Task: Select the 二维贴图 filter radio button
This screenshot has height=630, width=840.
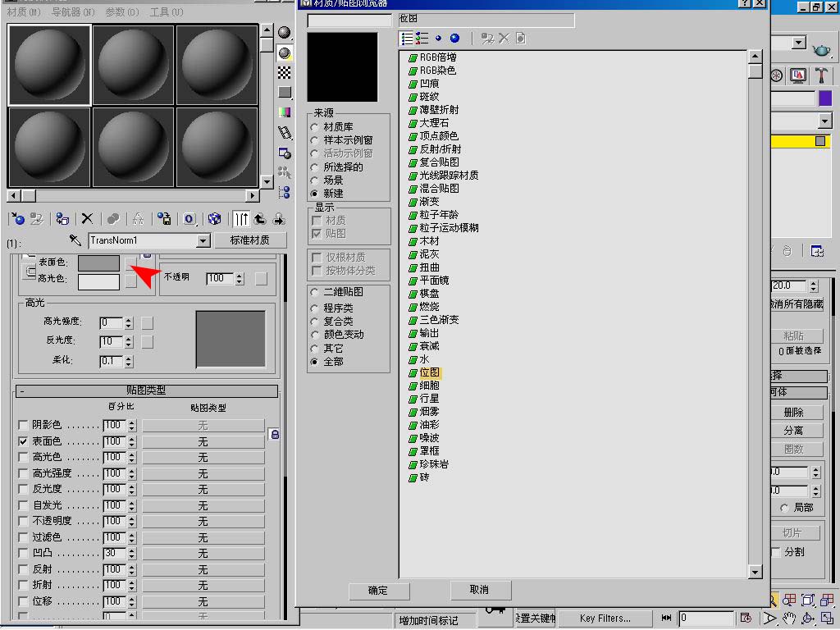Action: coord(314,292)
